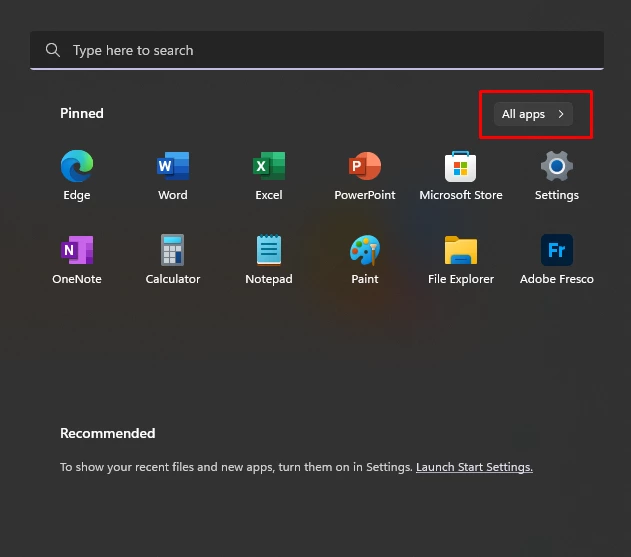
Task: Focus the Type here to search field
Action: coord(317,50)
